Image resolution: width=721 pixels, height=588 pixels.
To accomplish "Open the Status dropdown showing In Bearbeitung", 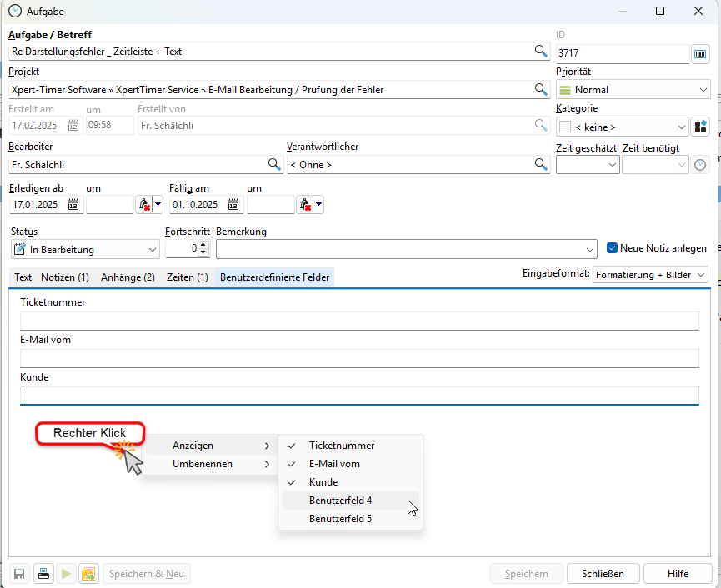I will pyautogui.click(x=86, y=249).
